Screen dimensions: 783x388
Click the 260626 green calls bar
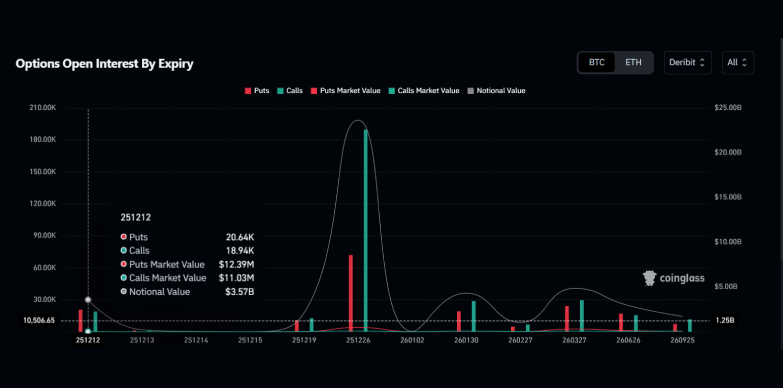(636, 324)
